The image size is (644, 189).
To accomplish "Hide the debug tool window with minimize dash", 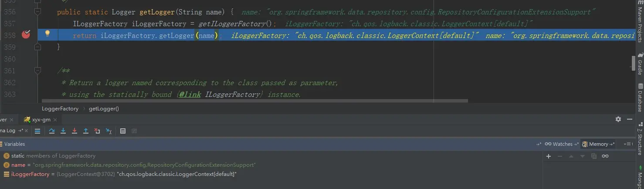I will click(x=630, y=119).
